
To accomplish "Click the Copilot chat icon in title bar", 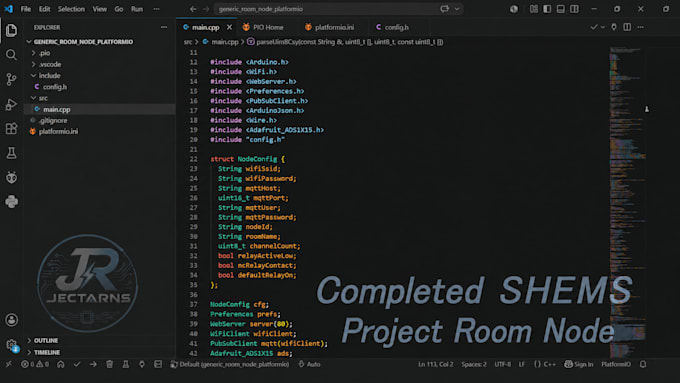I will [444, 9].
